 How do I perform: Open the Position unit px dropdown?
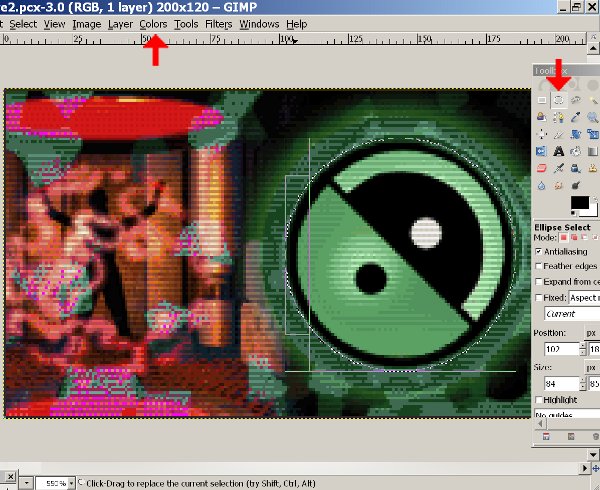(591, 332)
